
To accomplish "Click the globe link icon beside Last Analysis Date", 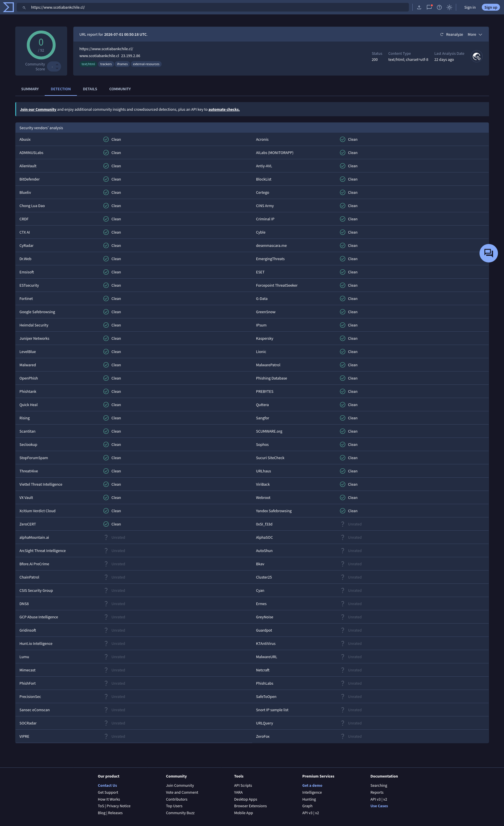I will pyautogui.click(x=477, y=57).
